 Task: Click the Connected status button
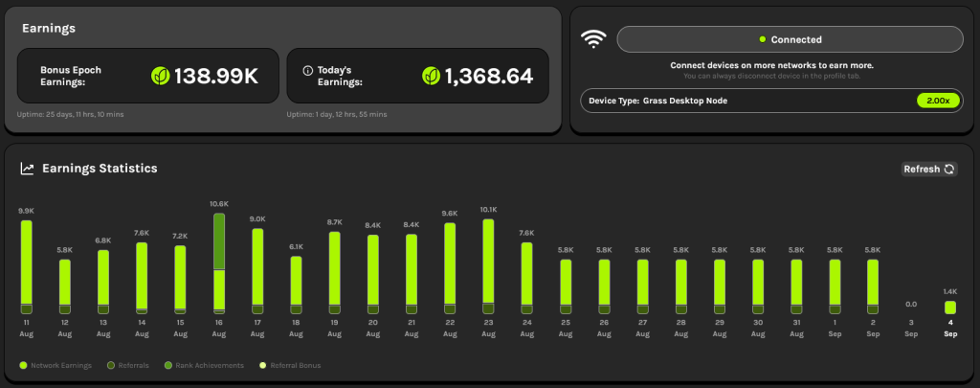pos(790,39)
